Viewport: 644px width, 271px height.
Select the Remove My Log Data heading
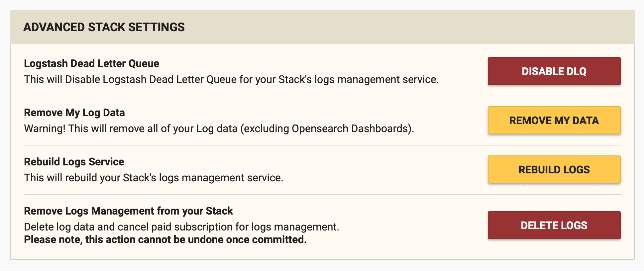coord(74,113)
